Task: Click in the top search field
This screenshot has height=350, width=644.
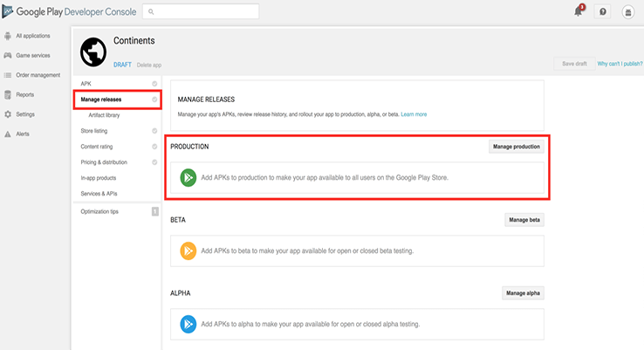Action: 205,12
